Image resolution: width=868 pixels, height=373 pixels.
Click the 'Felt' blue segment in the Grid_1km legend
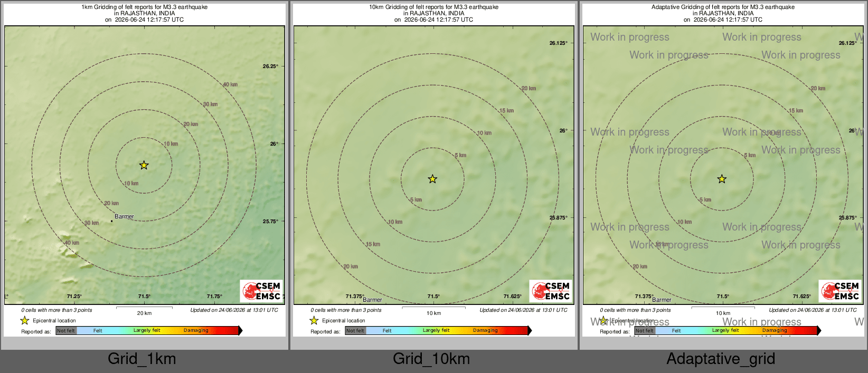point(98,330)
